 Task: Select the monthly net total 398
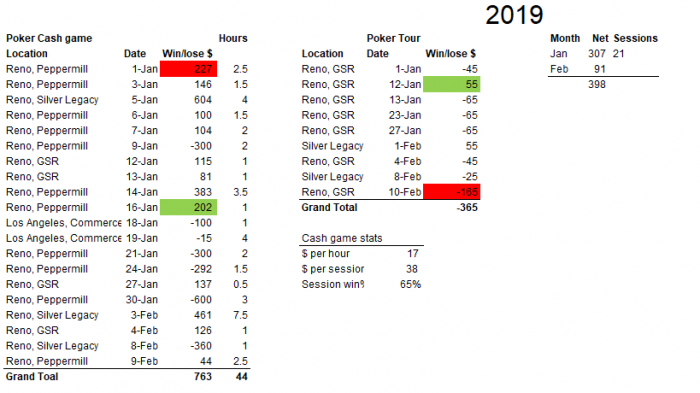[596, 84]
